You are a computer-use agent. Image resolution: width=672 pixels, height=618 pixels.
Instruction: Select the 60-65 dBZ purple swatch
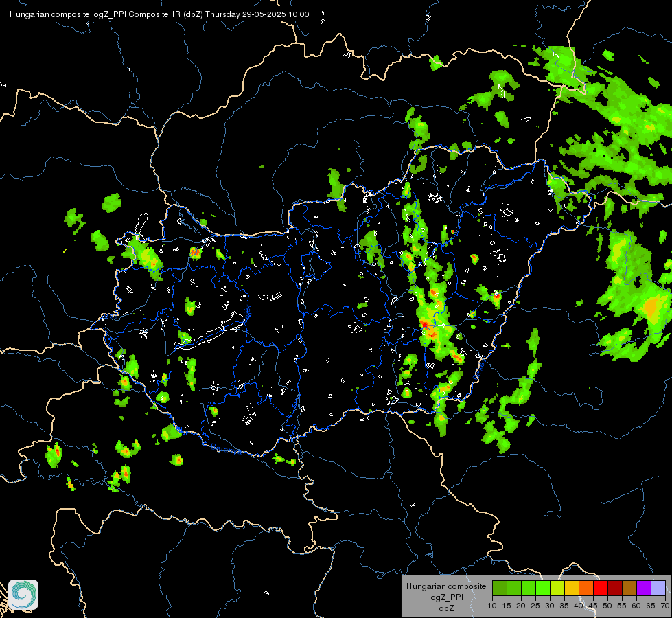click(x=644, y=588)
